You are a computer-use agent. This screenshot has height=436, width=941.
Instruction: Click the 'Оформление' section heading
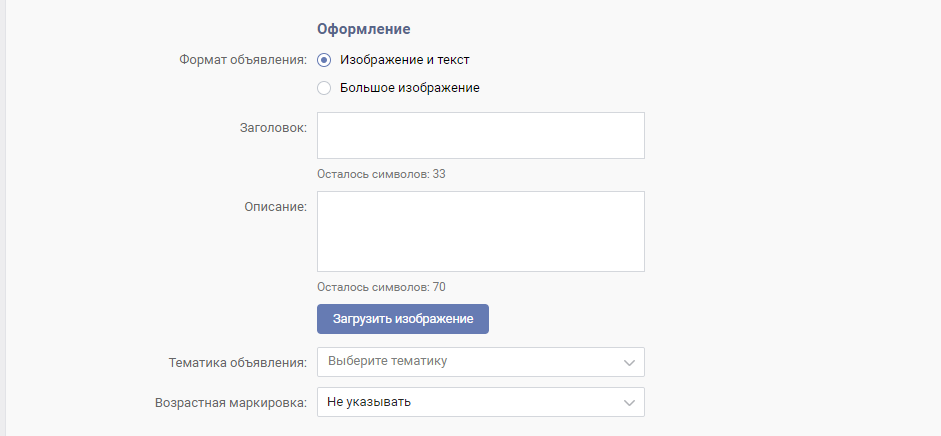point(364,29)
